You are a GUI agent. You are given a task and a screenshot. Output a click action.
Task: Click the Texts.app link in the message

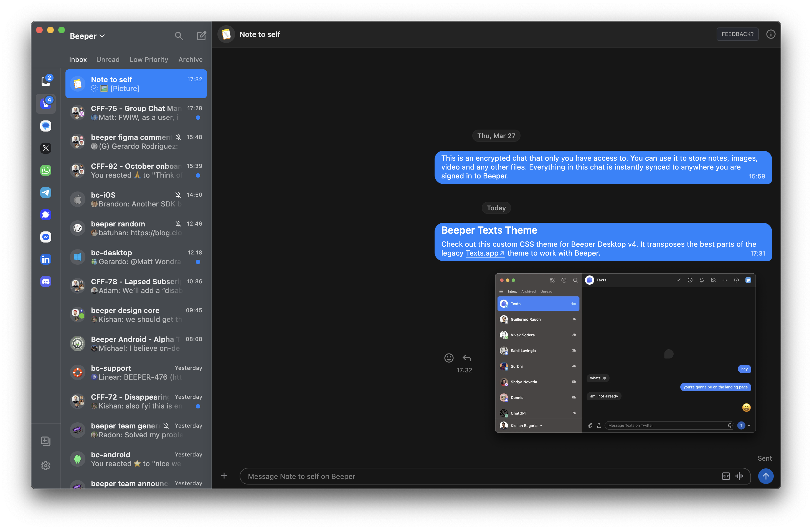pos(485,253)
